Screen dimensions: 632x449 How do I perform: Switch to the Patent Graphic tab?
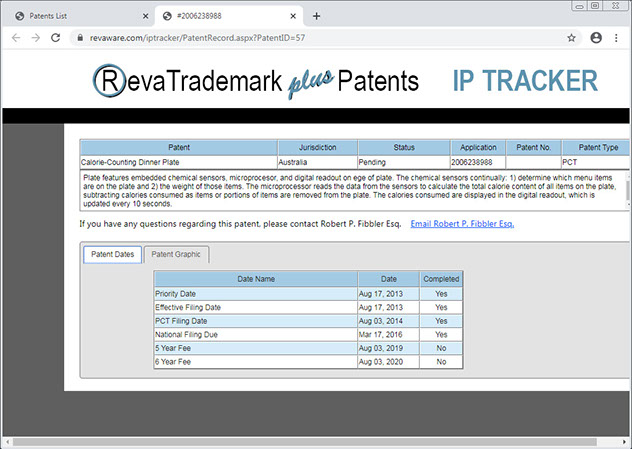176,255
